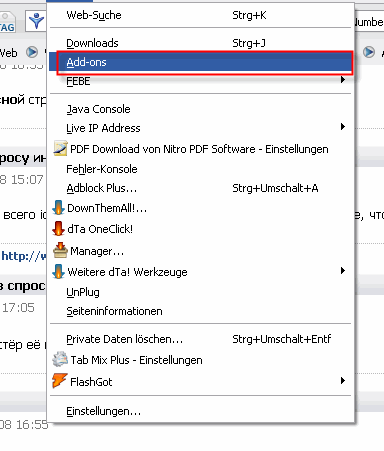Expand the Live IP Address submenu arrow
This screenshot has width=384, height=451.
343,127
